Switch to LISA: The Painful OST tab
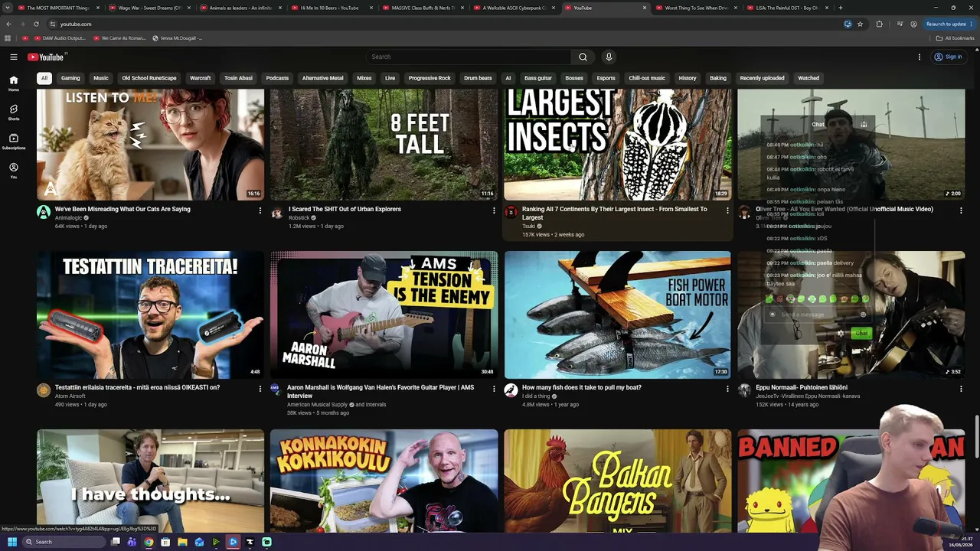This screenshot has width=980, height=551. [787, 8]
